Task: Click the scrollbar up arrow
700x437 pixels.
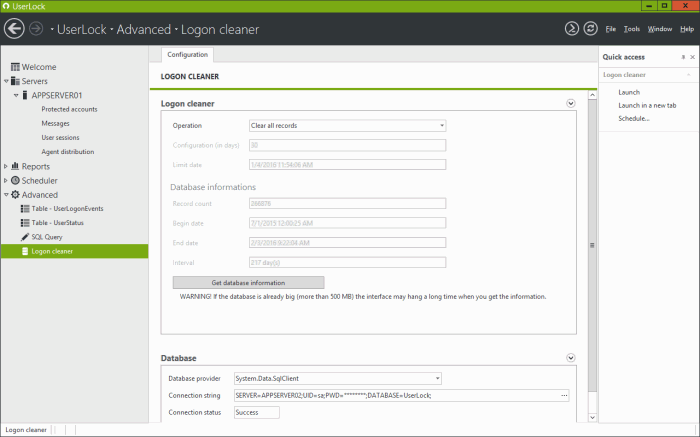Action: (592, 95)
